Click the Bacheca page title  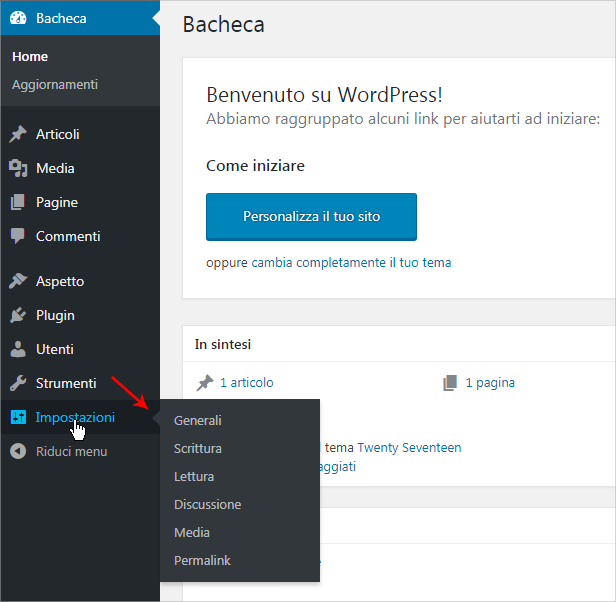(x=224, y=24)
